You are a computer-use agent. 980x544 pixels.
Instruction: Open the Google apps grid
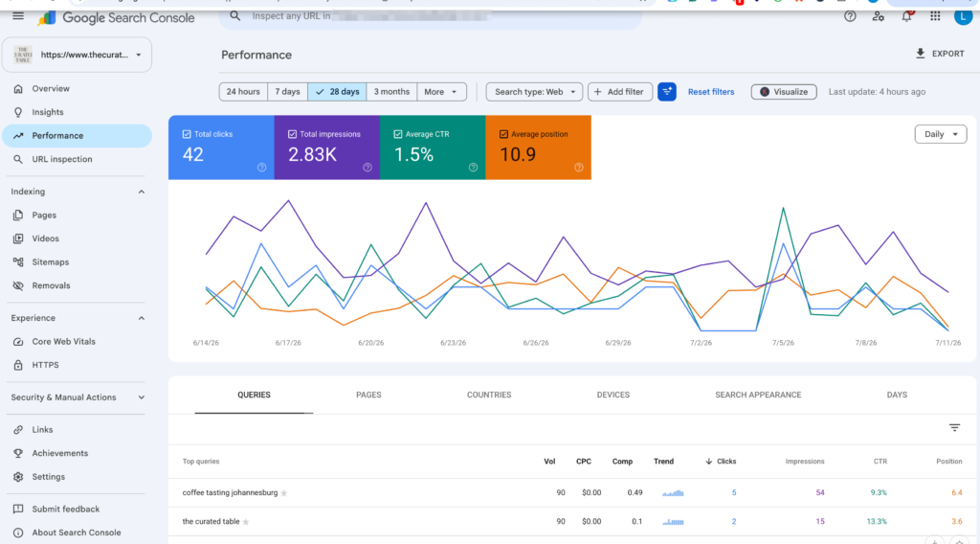[x=935, y=17]
